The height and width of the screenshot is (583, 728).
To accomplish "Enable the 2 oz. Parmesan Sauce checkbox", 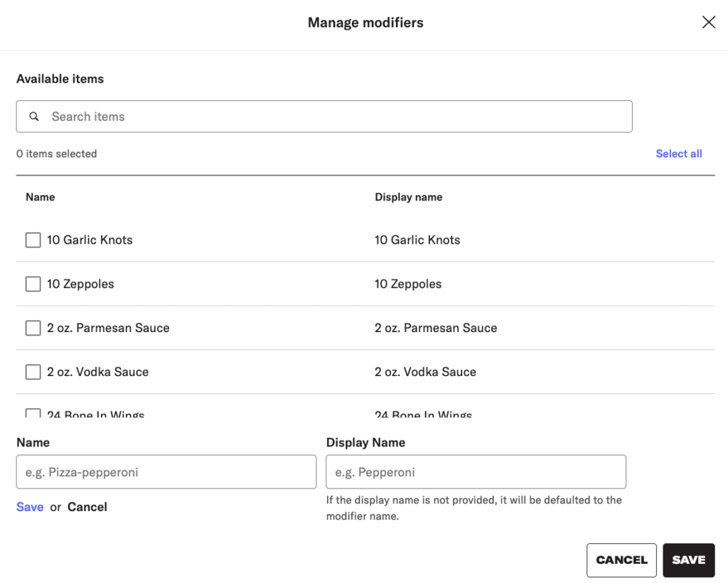I will click(33, 328).
